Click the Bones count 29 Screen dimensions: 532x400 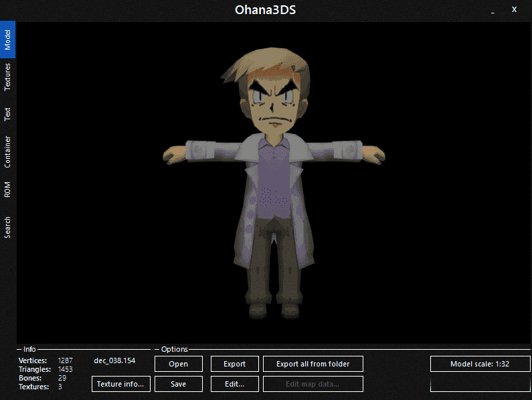62,378
